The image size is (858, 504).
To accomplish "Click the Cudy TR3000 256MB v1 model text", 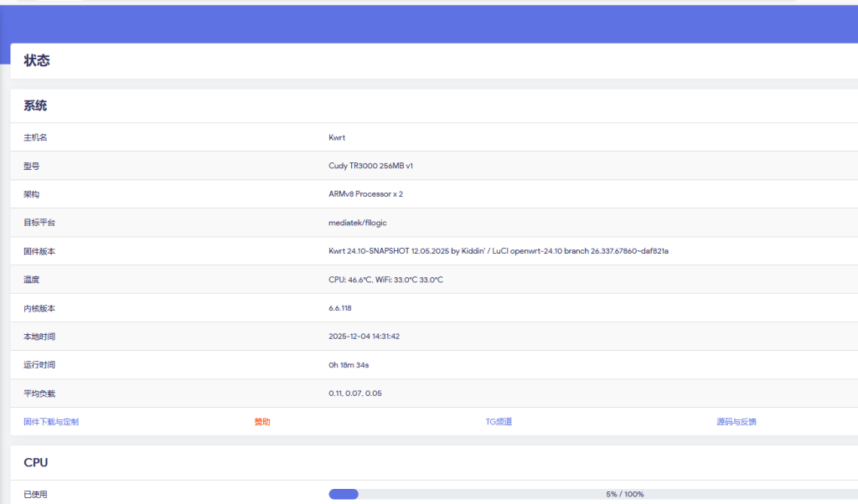I will point(370,166).
